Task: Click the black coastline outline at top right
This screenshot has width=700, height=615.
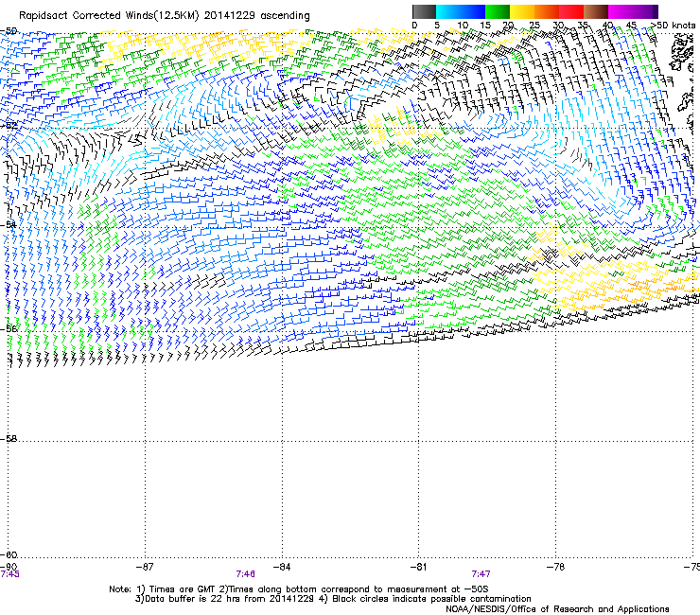Action: click(681, 54)
